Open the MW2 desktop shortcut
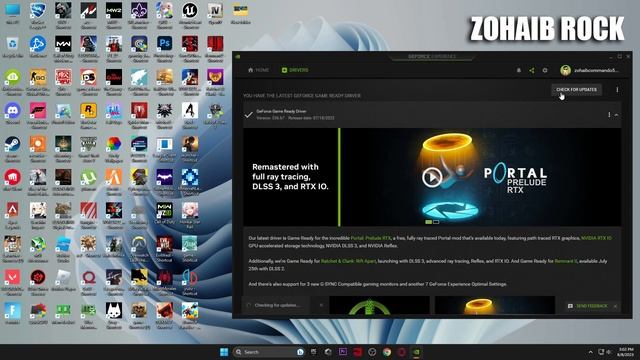 (113, 15)
